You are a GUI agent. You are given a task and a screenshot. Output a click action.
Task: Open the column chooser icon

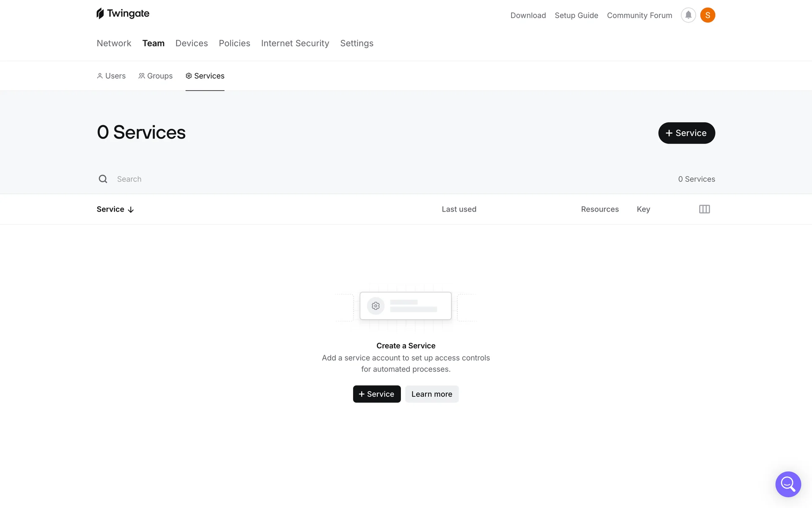pyautogui.click(x=704, y=209)
